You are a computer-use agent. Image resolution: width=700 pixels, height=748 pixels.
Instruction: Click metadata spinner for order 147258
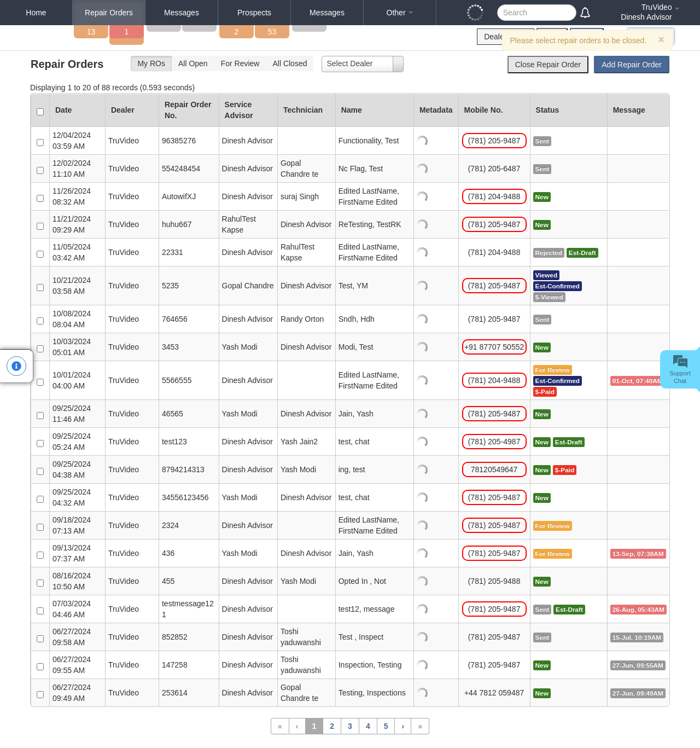point(422,665)
